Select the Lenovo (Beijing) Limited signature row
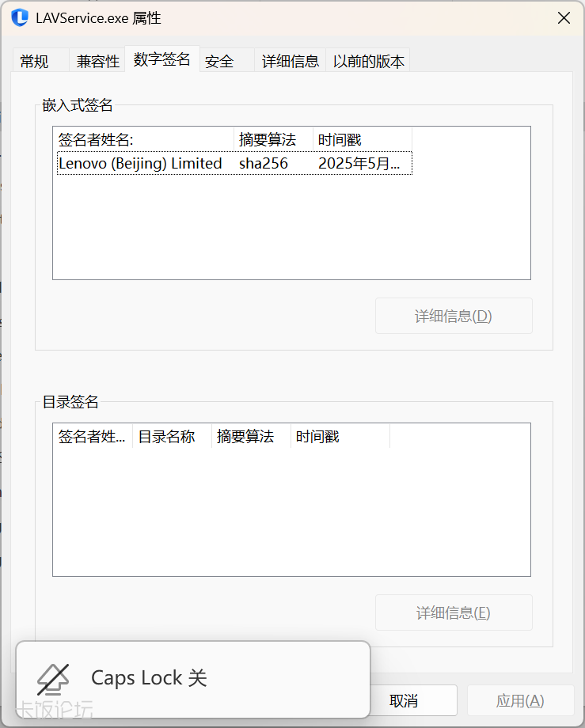This screenshot has width=585, height=728. pyautogui.click(x=234, y=164)
